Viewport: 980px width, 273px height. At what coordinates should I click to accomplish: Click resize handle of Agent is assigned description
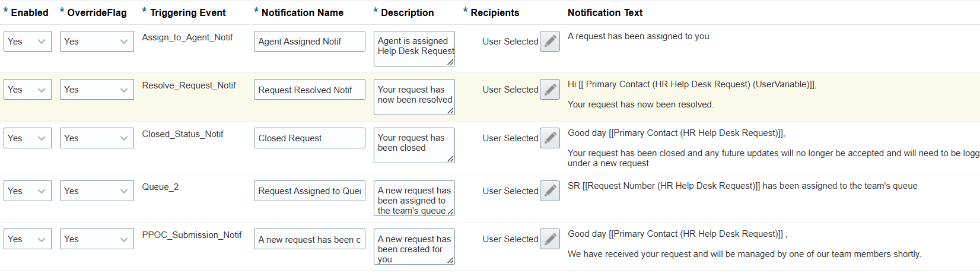pos(450,62)
